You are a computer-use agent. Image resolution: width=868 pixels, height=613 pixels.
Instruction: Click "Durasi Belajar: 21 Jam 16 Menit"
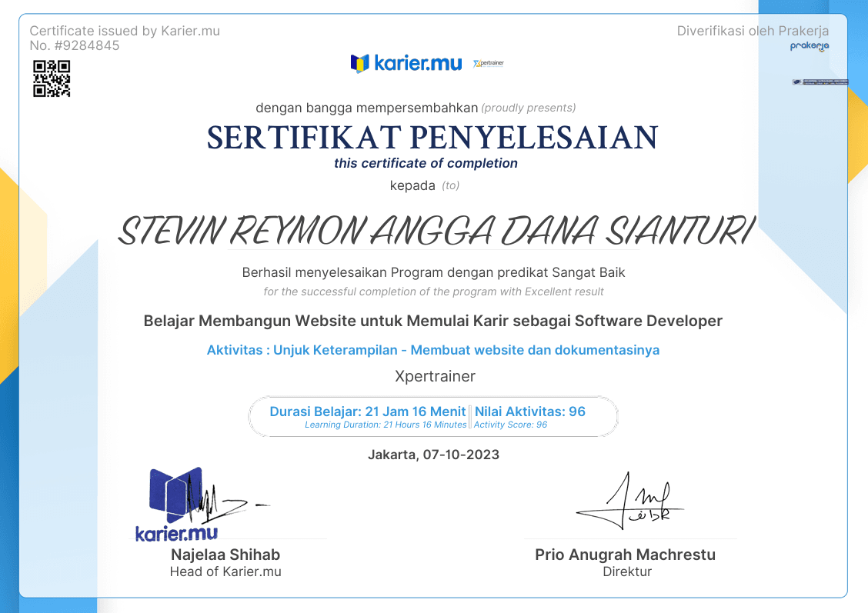(368, 411)
